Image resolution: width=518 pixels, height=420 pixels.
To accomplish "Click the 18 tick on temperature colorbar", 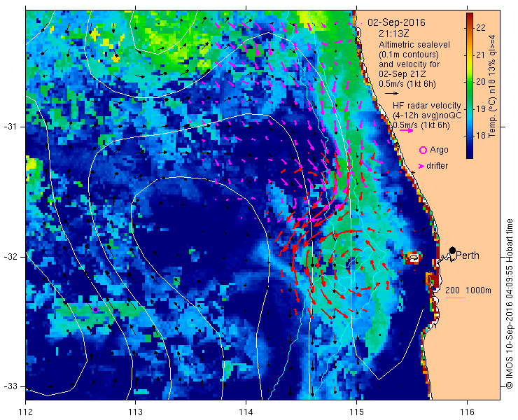I will 481,136.
